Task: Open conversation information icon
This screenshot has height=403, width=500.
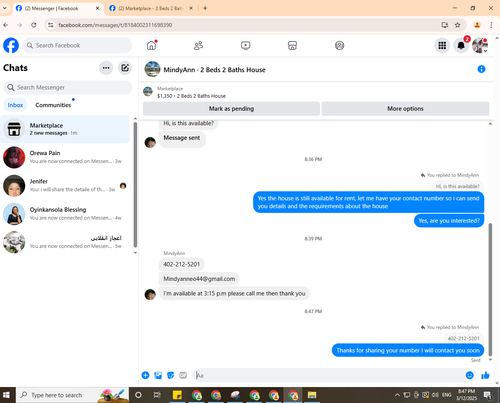Action: (x=481, y=69)
